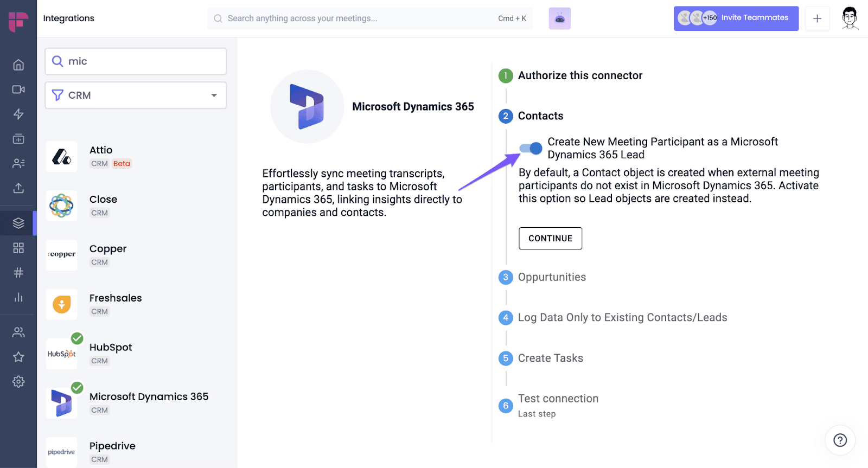Open the user avatar profile menu
Screen dimensions: 868x468
coord(850,18)
